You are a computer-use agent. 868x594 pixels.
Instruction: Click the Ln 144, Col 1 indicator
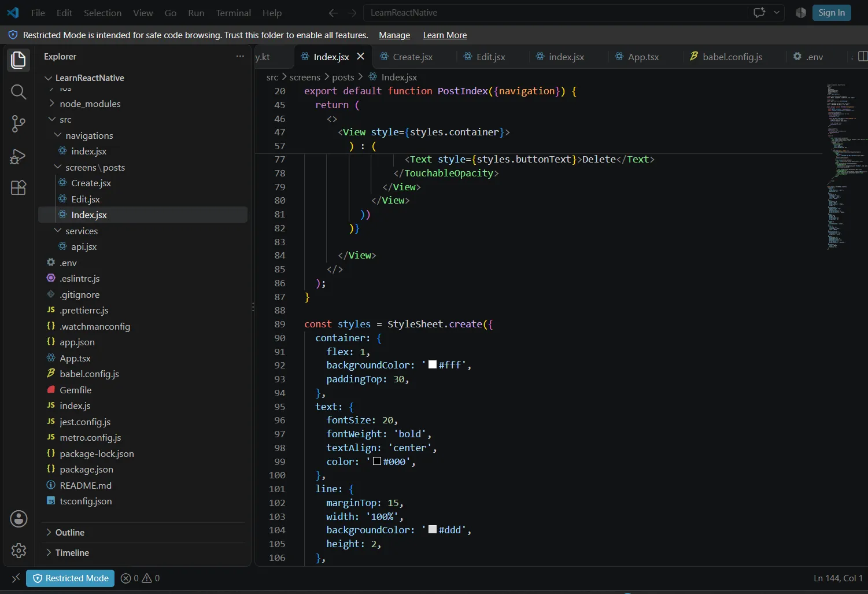pos(837,578)
